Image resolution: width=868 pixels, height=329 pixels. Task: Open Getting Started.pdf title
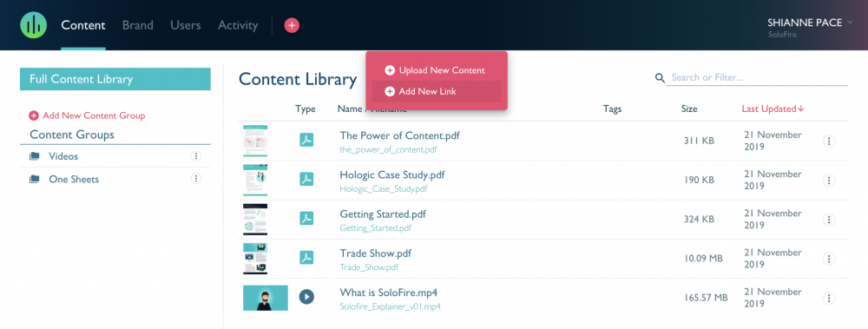(383, 214)
